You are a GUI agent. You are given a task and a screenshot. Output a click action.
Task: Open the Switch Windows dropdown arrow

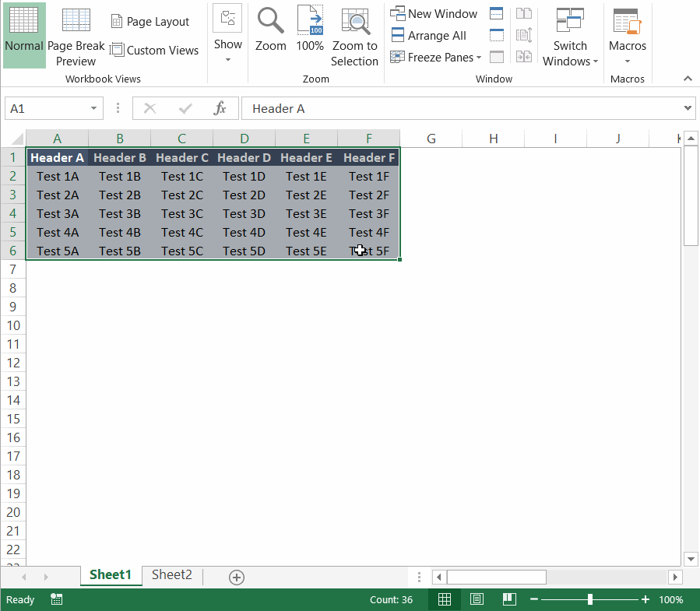596,61
